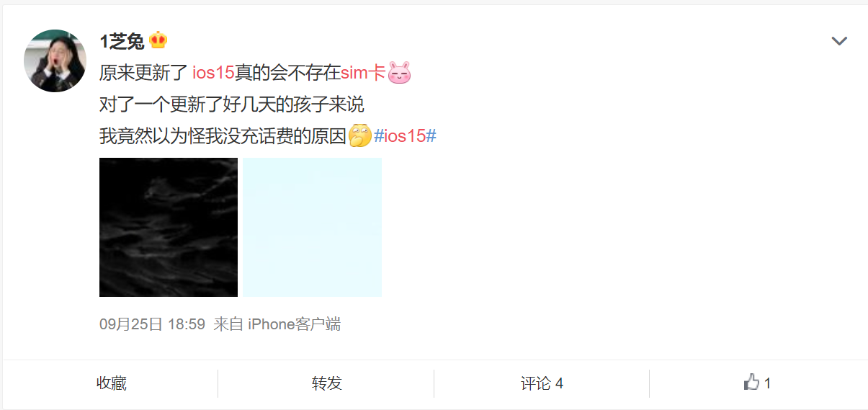Open the post timestamp 09月25日 18:59
868x410 pixels.
coord(153,324)
